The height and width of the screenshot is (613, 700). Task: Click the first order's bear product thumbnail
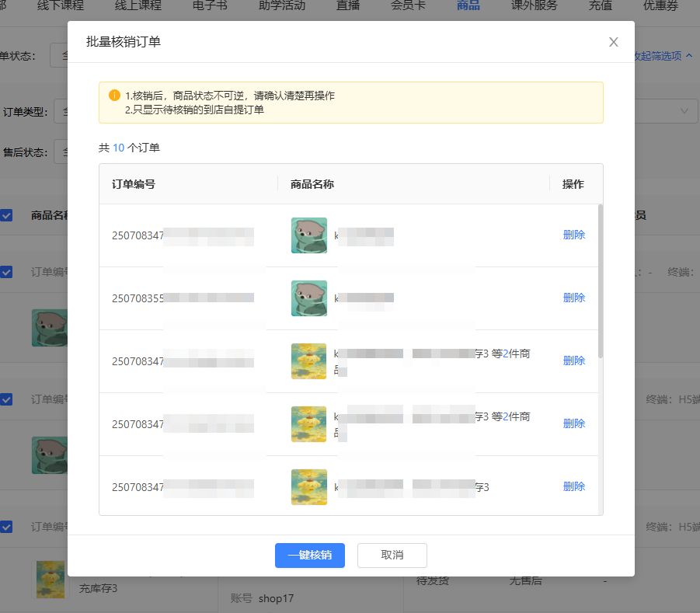308,235
